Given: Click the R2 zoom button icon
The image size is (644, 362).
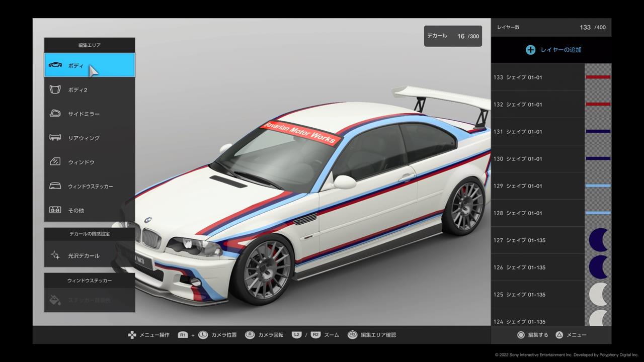Looking at the screenshot, I should coord(315,335).
